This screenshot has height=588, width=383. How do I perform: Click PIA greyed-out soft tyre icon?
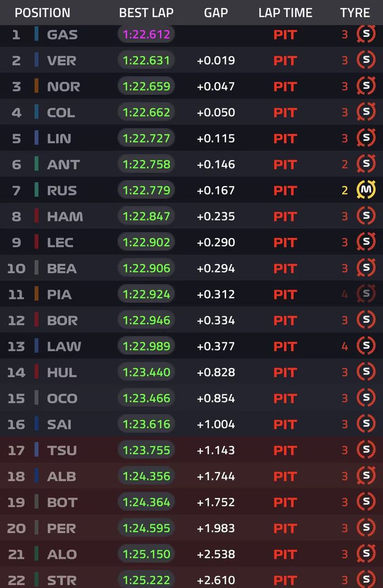(366, 294)
